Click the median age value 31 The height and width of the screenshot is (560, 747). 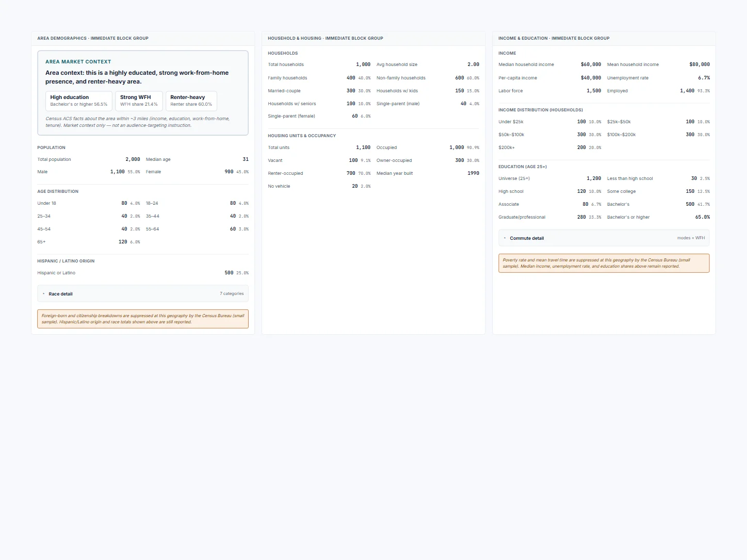pos(246,159)
